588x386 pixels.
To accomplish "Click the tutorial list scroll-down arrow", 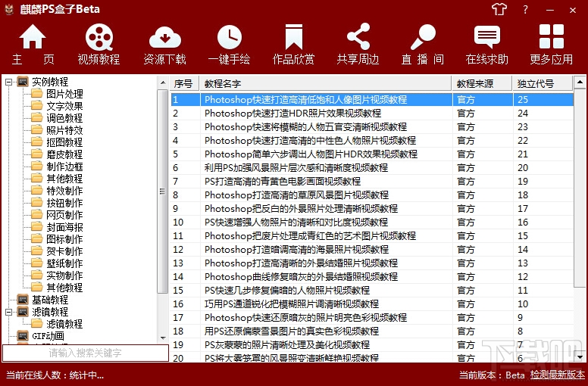I will [580, 356].
